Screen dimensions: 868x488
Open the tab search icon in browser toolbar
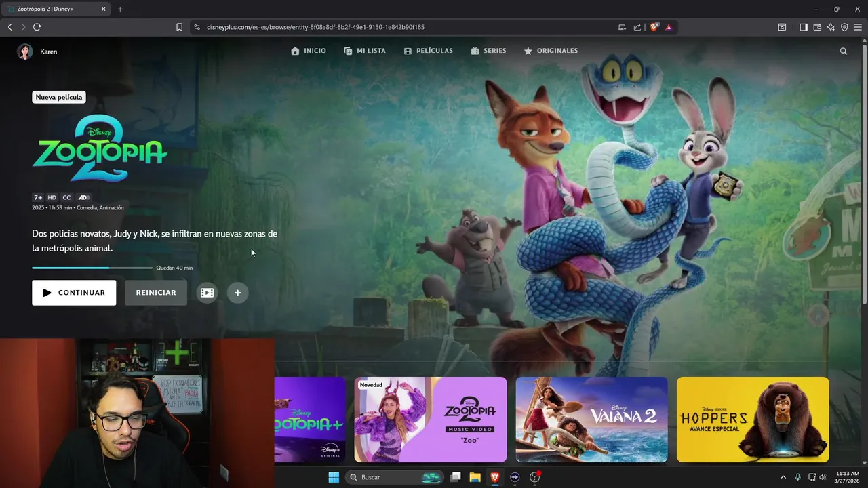[x=782, y=27]
